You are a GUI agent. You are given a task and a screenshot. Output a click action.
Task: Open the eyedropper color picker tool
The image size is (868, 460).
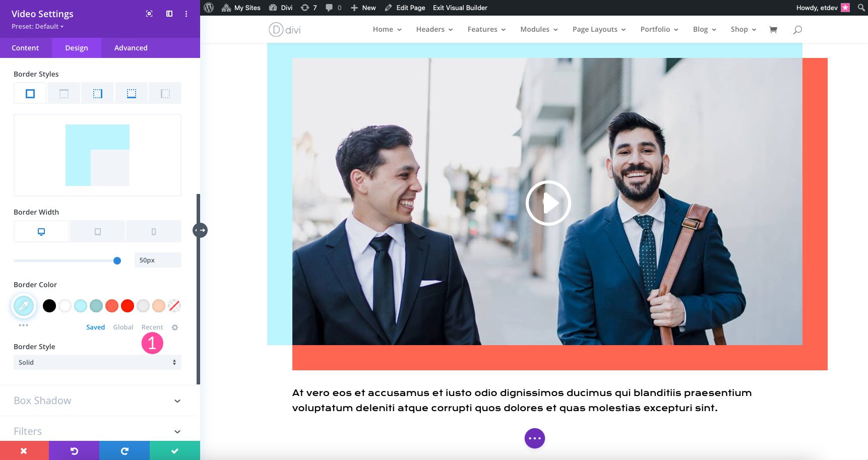click(x=23, y=306)
